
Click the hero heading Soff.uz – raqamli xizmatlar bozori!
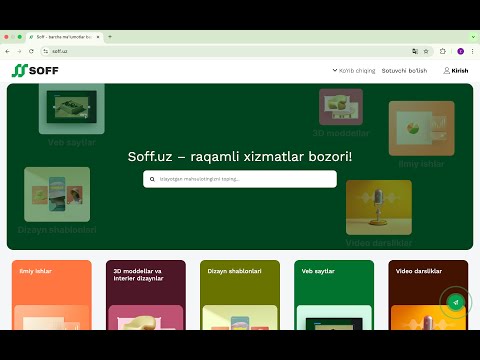[x=240, y=156]
